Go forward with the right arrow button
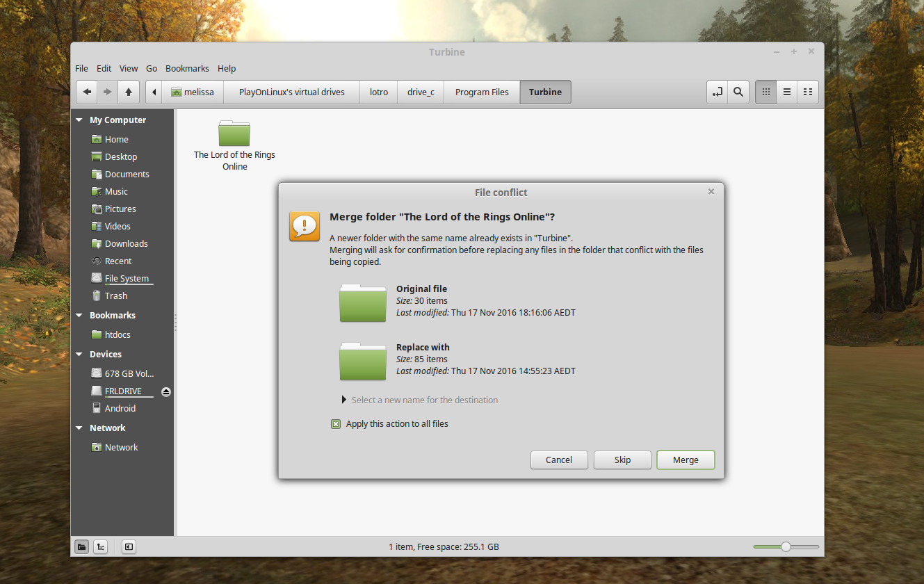Image resolution: width=924 pixels, height=584 pixels. click(x=108, y=92)
